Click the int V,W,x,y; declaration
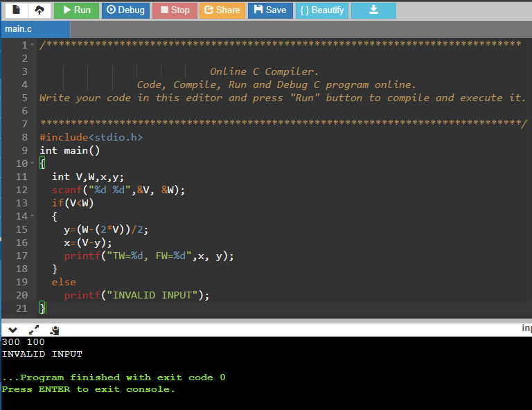 pyautogui.click(x=88, y=177)
